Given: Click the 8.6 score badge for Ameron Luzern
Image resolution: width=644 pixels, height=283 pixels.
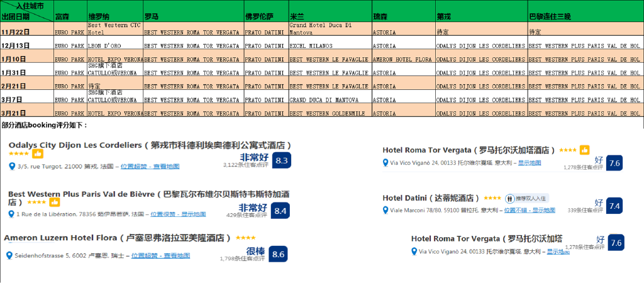Looking at the screenshot, I should [x=278, y=254].
